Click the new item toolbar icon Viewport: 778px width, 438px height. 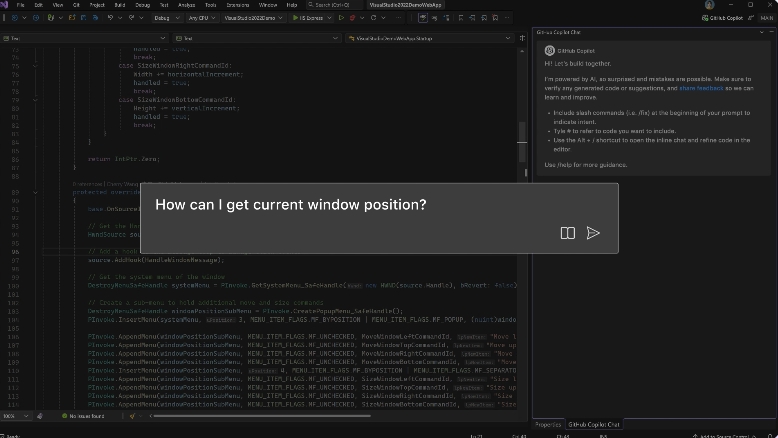(51, 18)
